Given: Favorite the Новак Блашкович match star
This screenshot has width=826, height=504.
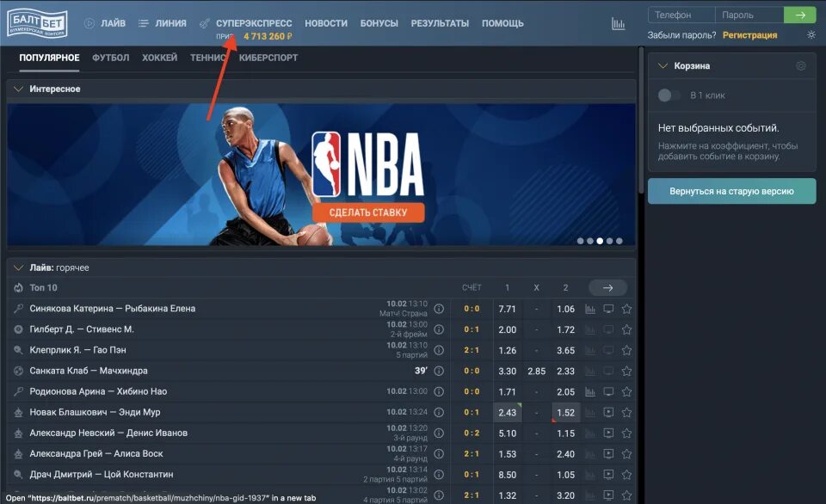Looking at the screenshot, I should coord(626,412).
